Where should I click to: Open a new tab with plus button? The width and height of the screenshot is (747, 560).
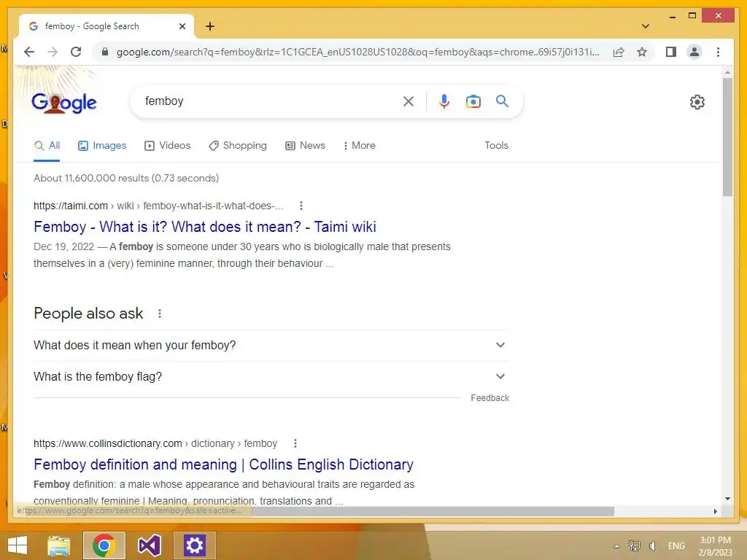pyautogui.click(x=210, y=26)
